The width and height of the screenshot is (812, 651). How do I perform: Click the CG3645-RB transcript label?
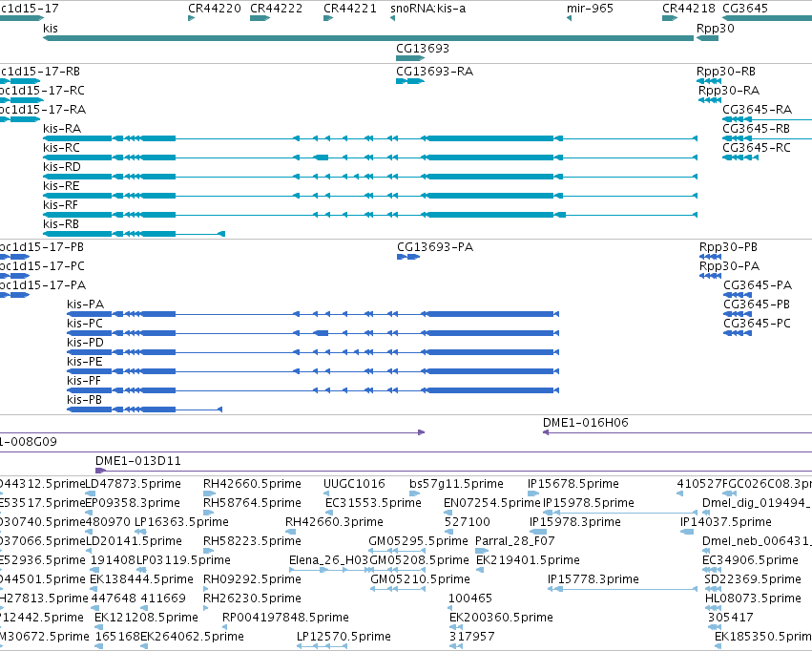coord(756,129)
